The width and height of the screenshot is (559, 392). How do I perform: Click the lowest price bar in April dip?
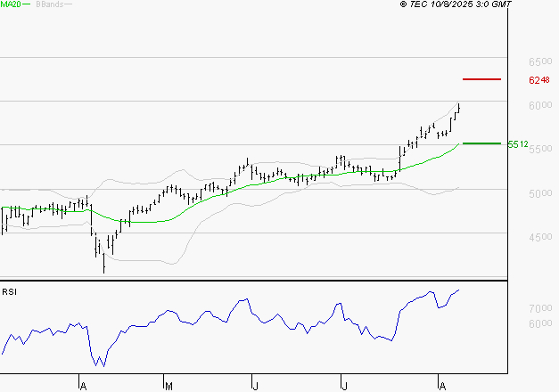[104, 264]
